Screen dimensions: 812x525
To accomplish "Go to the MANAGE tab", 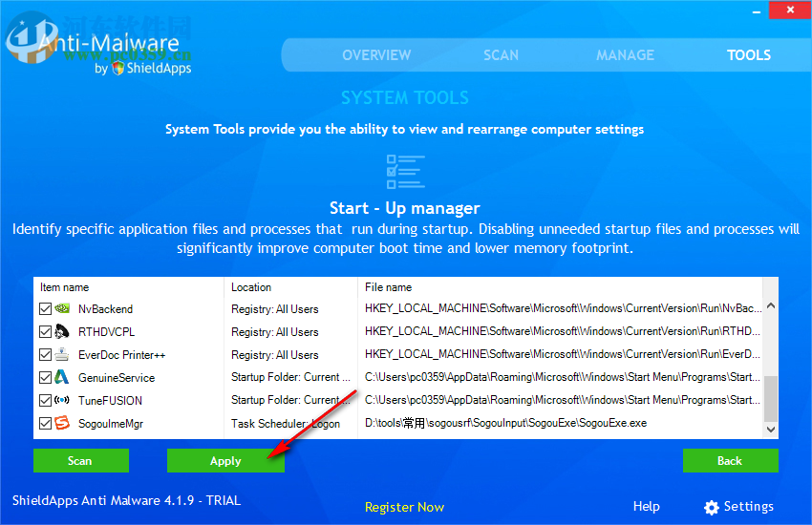I will click(625, 54).
